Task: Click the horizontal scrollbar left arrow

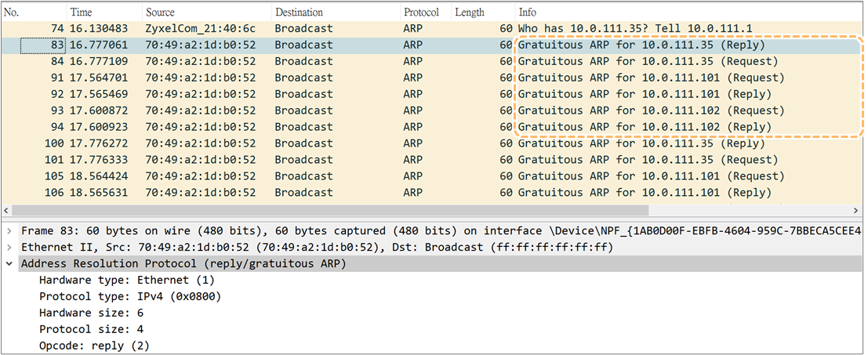Action: click(6, 212)
